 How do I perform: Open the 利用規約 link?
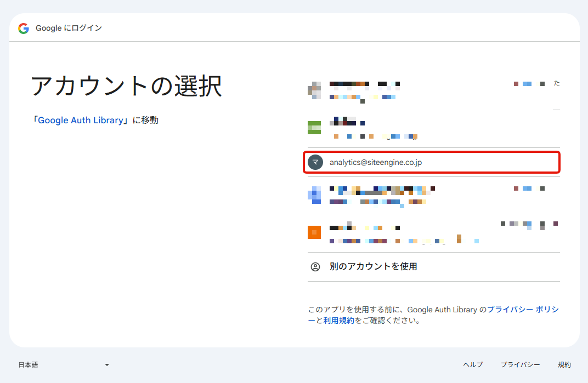coord(338,321)
